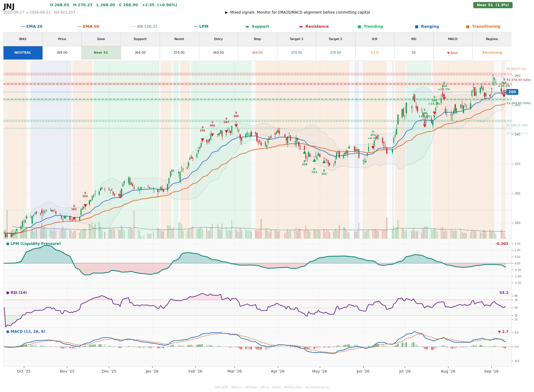Image resolution: width=534 pixels, height=392 pixels.
Task: Click the close price C 268.90
Action: 128,5
